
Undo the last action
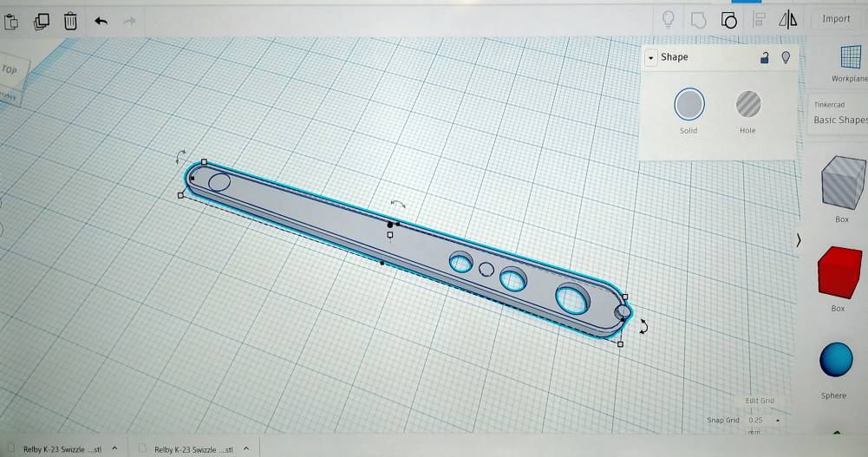(x=101, y=22)
